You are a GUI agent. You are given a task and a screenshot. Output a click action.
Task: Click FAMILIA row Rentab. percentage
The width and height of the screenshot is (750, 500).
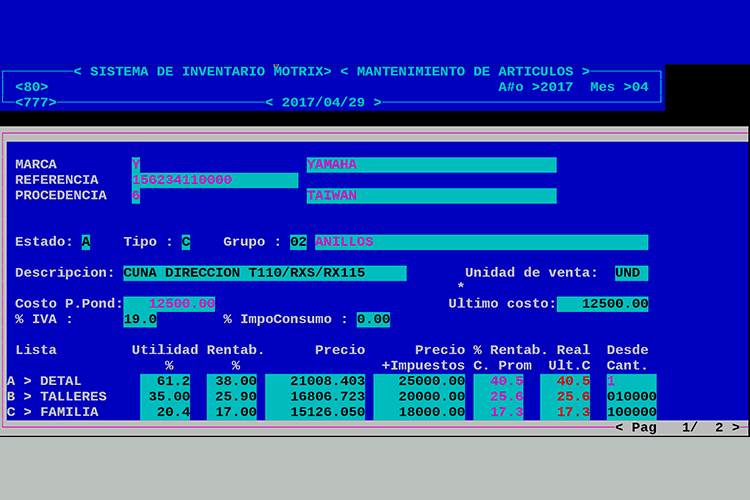pyautogui.click(x=232, y=412)
